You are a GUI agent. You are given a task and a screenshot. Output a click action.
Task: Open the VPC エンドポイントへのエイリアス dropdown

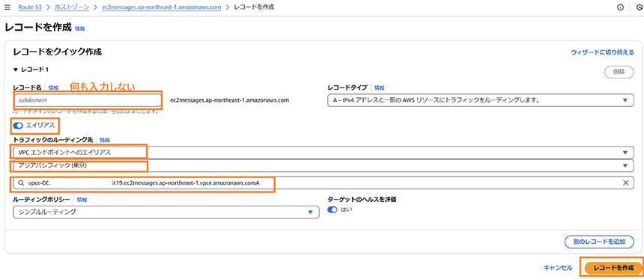(x=323, y=153)
